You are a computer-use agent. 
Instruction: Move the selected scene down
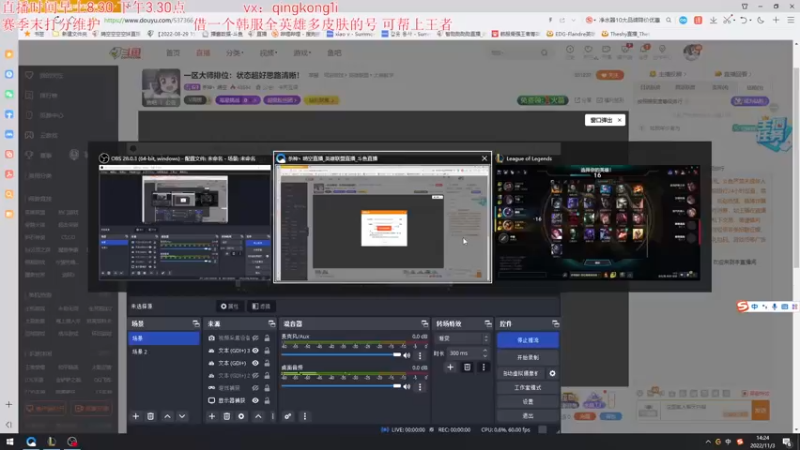pyautogui.click(x=182, y=416)
